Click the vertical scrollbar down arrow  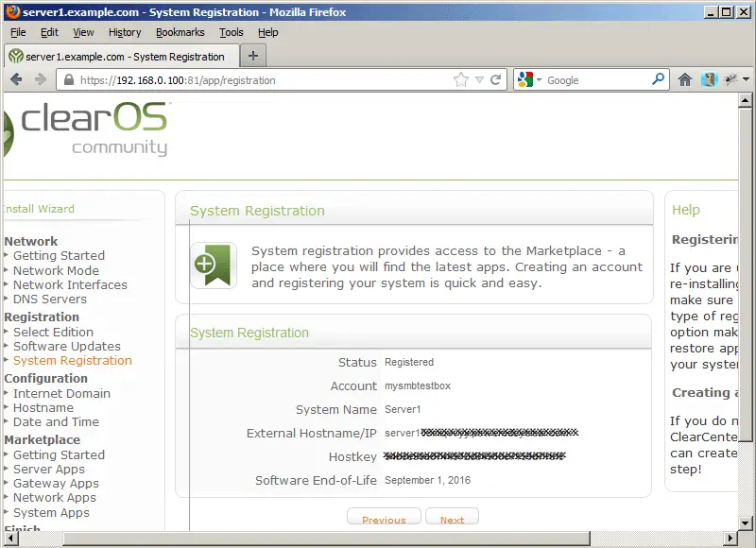pos(745,522)
